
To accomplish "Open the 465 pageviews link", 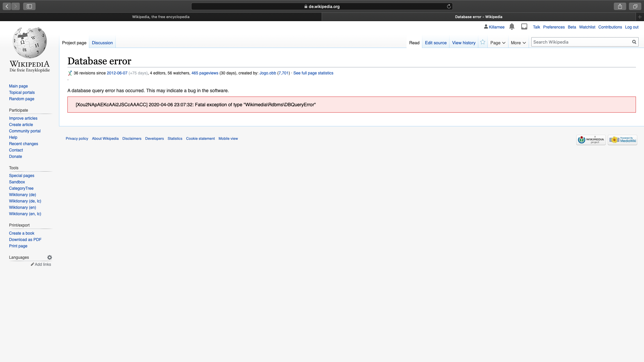I will [205, 73].
